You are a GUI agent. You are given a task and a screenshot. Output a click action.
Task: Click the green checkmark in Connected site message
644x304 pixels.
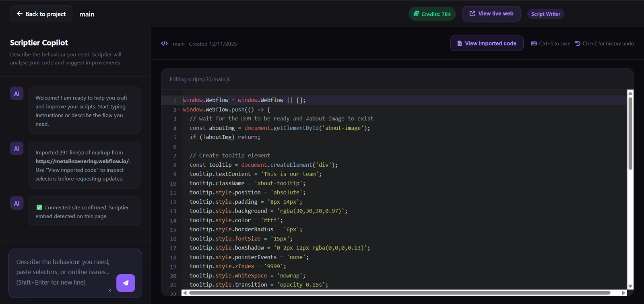pos(39,207)
